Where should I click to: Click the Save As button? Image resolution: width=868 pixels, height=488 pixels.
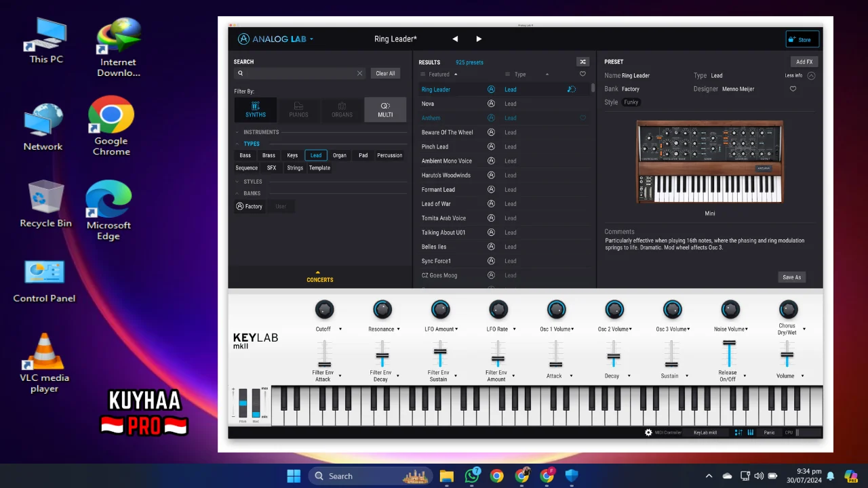(x=791, y=277)
